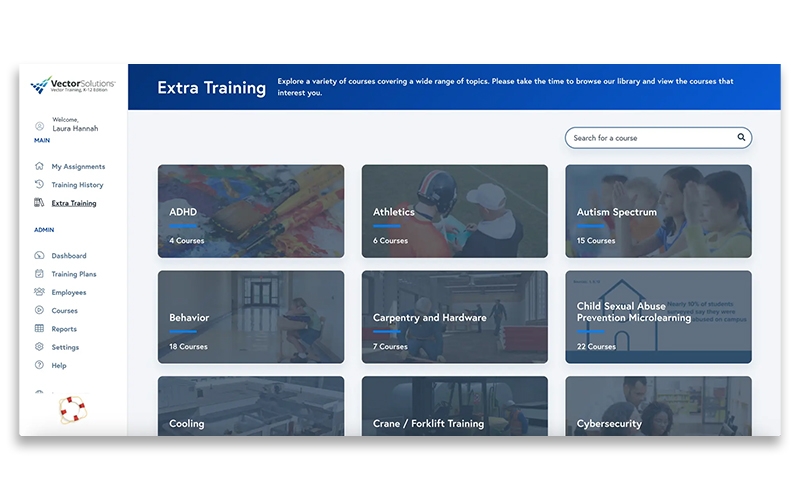Screen dimensions: 800x500
Task: Open Crane / Forklift Training card
Action: pos(455,406)
